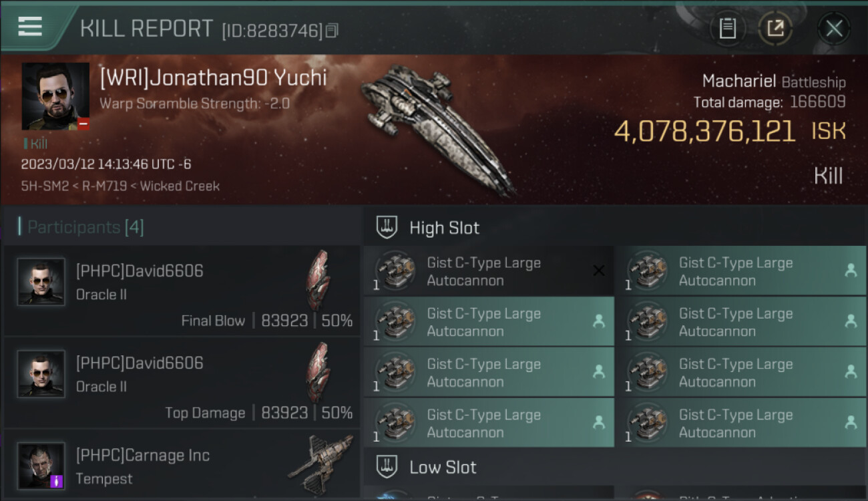Click the clipboard report icon
The image size is (868, 501).
coord(727,29)
